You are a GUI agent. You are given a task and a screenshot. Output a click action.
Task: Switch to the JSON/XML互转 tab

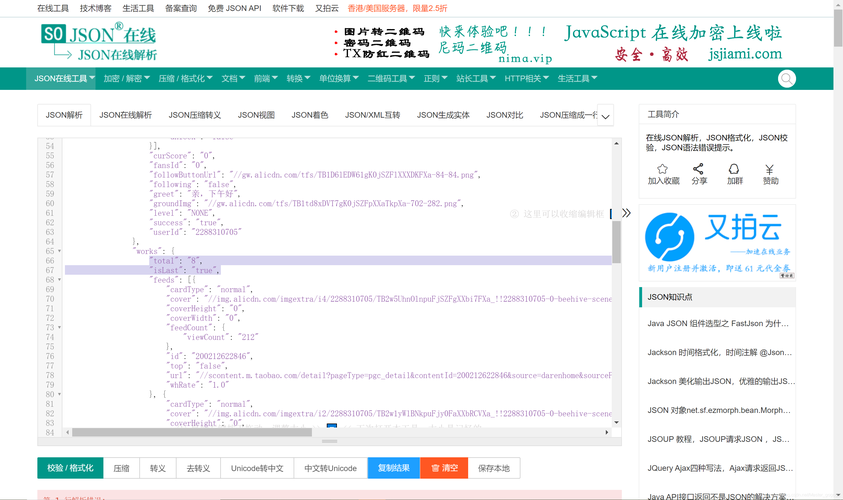coord(373,115)
